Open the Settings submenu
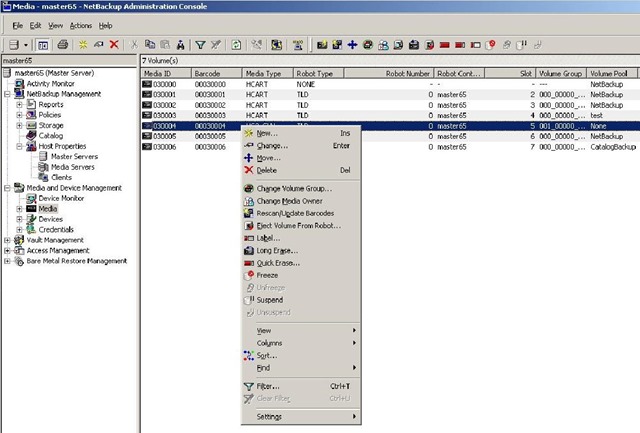640x433 pixels. (x=301, y=417)
